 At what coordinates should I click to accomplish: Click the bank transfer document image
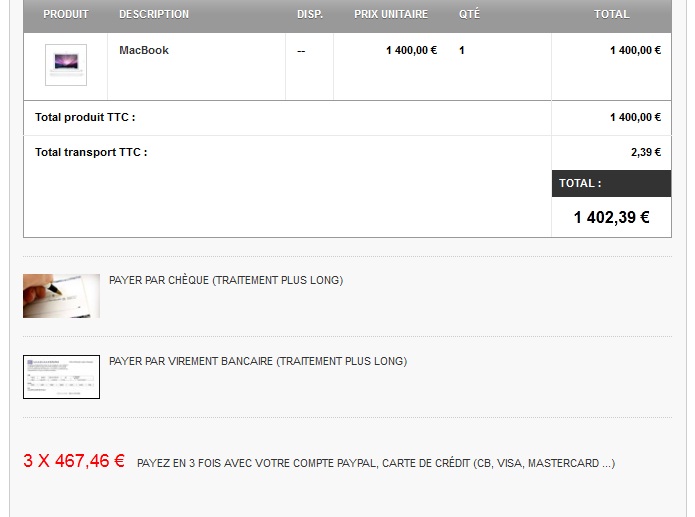[62, 377]
